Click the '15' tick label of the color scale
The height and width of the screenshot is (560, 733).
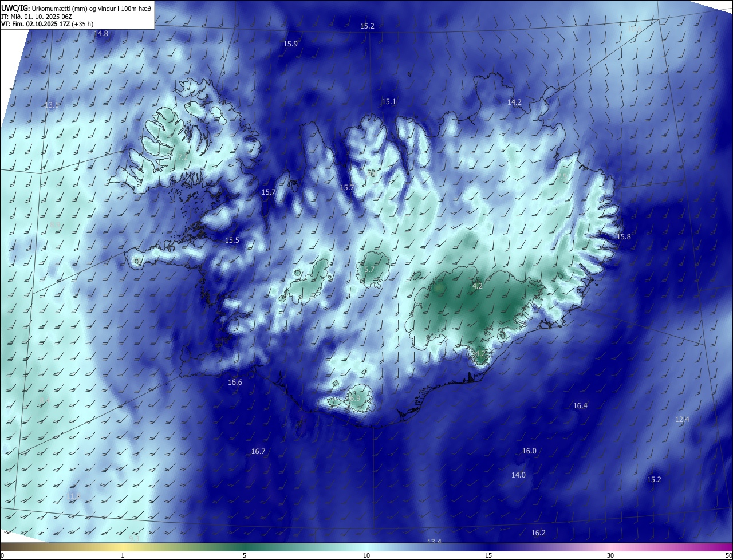click(488, 555)
